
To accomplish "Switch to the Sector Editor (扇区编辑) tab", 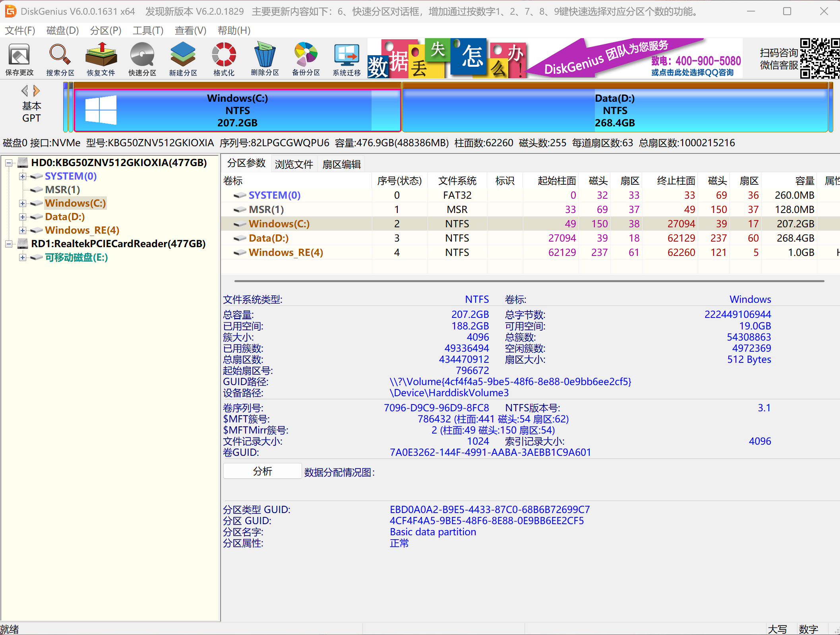I will point(341,165).
